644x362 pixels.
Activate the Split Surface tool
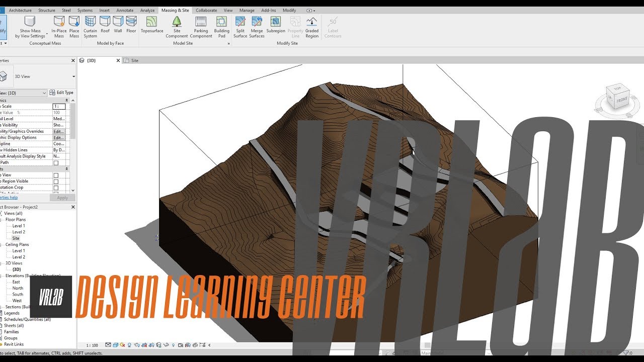click(240, 27)
